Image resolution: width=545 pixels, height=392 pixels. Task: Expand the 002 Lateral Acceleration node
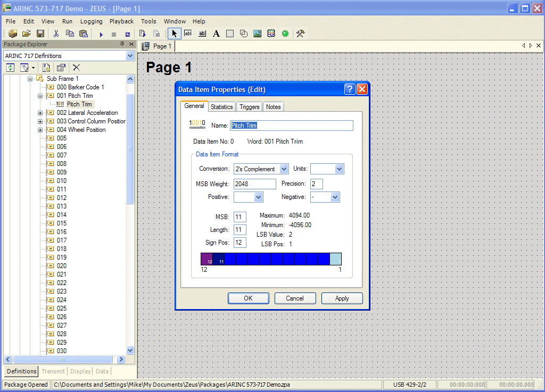click(40, 113)
